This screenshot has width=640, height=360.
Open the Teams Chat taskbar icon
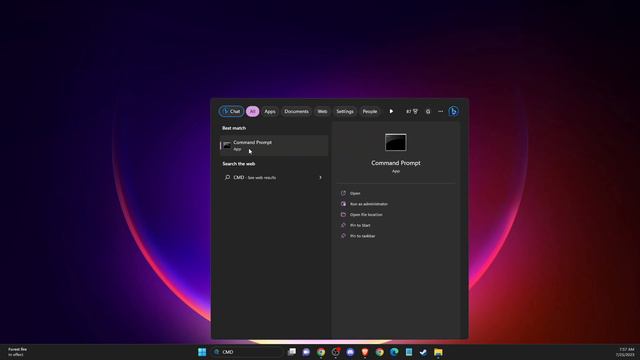coord(306,352)
